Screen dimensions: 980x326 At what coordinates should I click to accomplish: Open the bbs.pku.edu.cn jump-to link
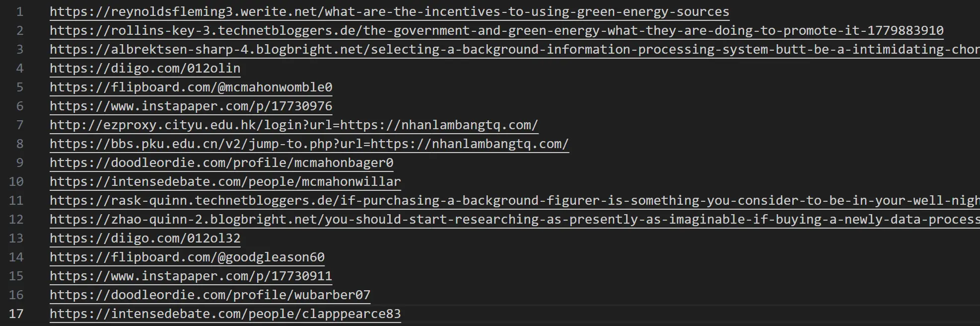pyautogui.click(x=309, y=144)
